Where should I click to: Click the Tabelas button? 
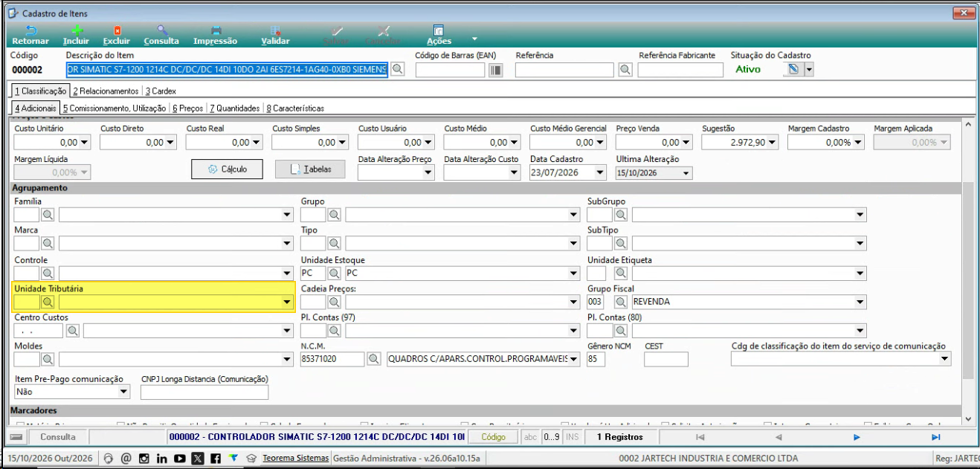pyautogui.click(x=311, y=169)
